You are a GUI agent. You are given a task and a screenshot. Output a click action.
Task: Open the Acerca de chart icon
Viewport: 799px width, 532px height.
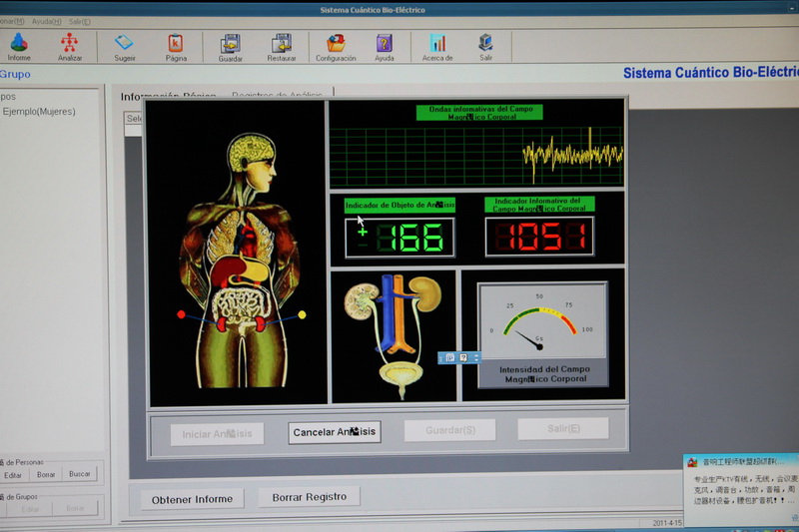tap(437, 46)
